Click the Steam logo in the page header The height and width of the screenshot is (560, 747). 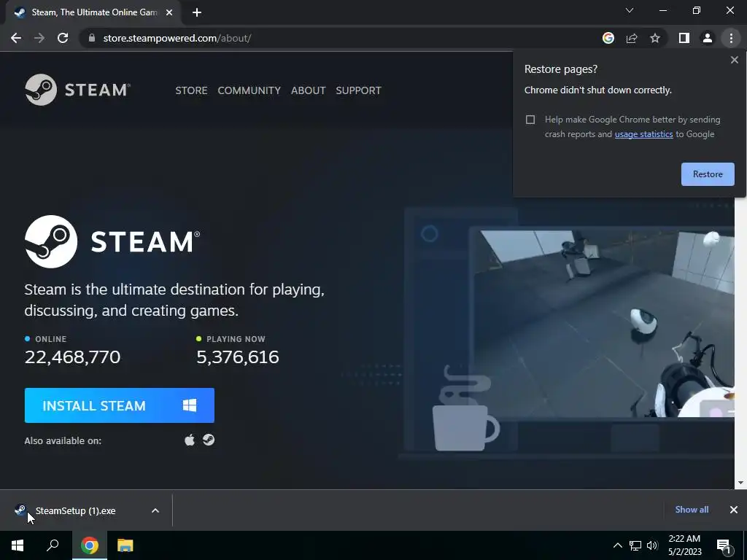click(x=77, y=90)
